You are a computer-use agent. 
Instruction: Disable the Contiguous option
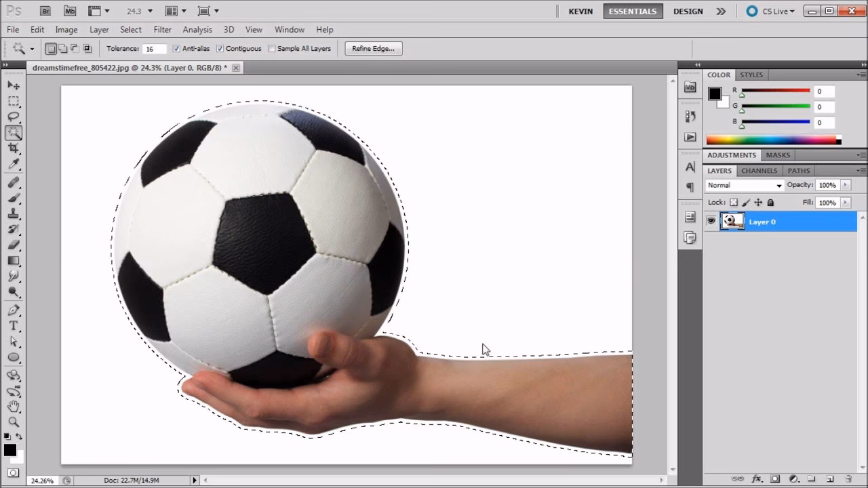pos(220,48)
